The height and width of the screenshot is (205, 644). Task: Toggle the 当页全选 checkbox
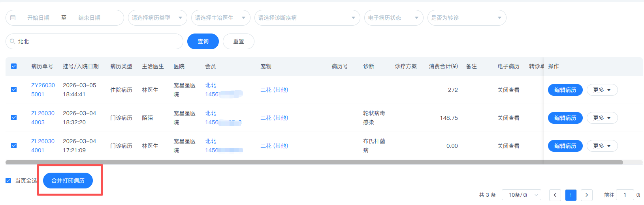click(8, 181)
